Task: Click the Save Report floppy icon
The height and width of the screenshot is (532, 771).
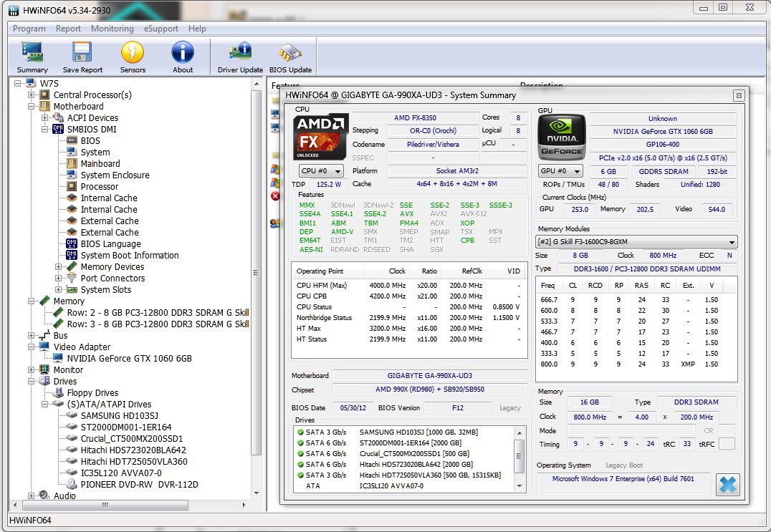Action: click(82, 57)
